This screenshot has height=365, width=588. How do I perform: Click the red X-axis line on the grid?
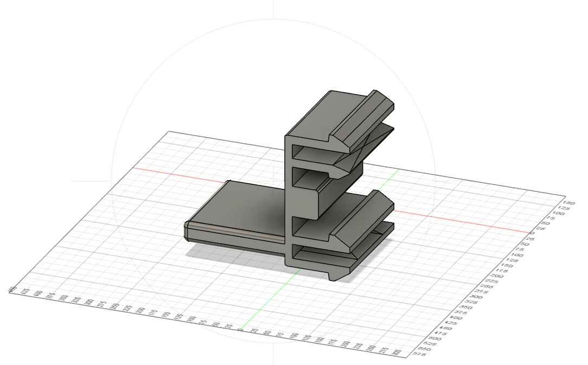point(461,221)
